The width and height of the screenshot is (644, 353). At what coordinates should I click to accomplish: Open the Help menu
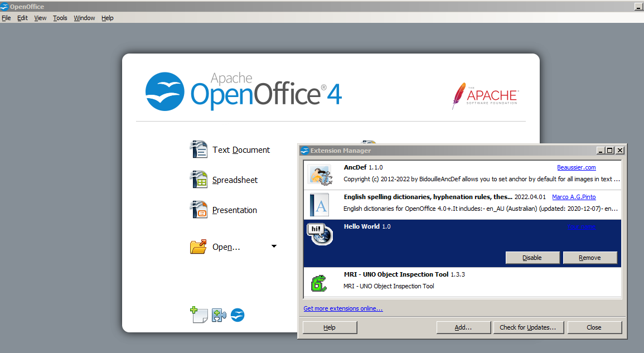[x=107, y=18]
